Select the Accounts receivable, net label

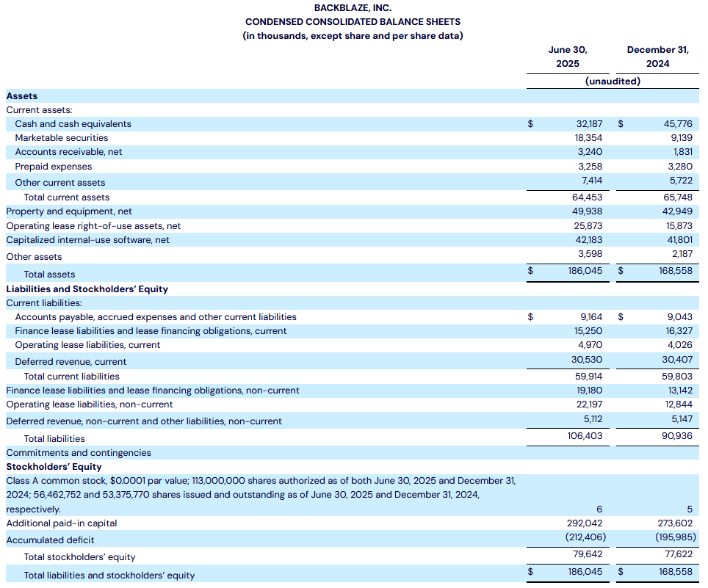(68, 152)
